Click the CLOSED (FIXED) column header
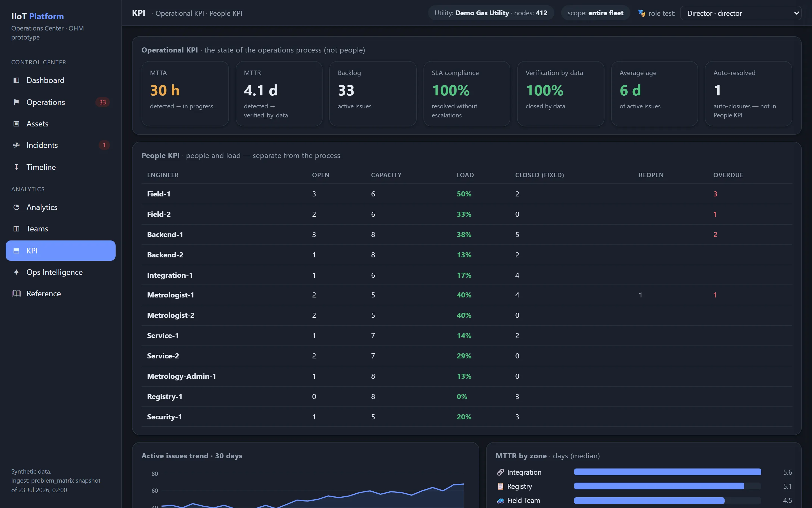The width and height of the screenshot is (812, 508). (540, 175)
